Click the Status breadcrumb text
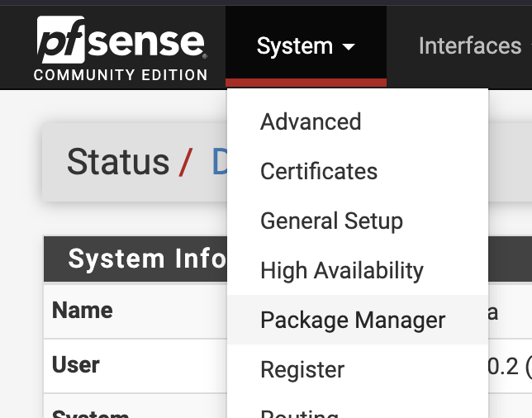532x418 pixels. click(117, 162)
